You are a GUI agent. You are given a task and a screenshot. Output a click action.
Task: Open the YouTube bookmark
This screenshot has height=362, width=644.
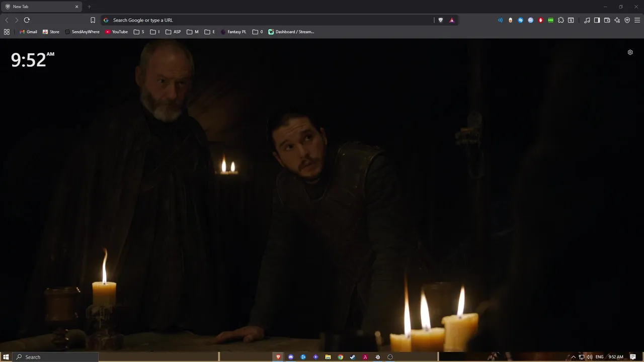tap(116, 32)
